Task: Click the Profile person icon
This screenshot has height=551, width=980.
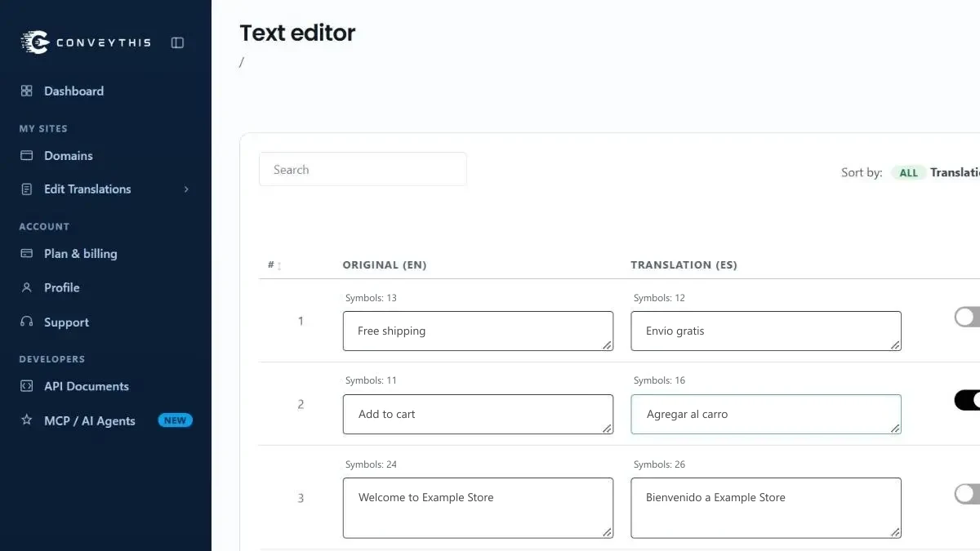Action: click(x=27, y=287)
